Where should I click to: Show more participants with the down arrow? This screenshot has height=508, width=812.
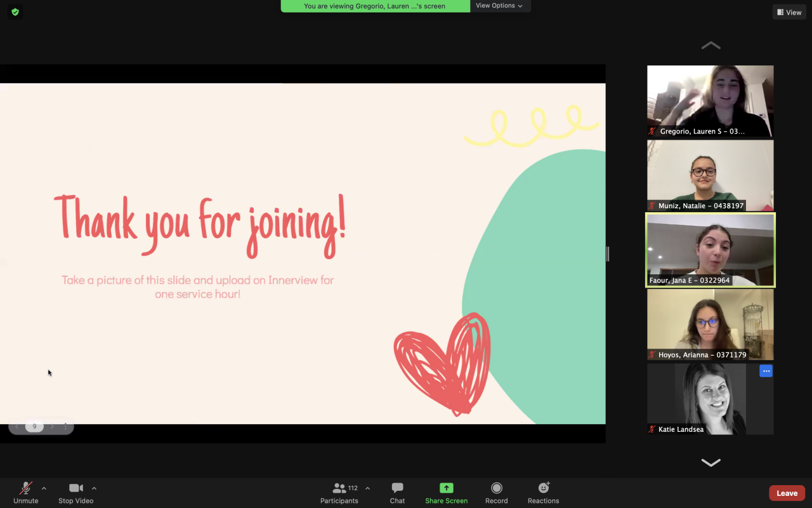coord(710,462)
